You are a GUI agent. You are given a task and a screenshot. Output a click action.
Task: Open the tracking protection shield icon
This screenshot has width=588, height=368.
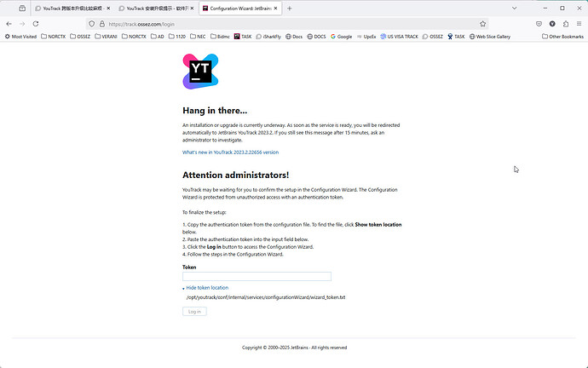(x=91, y=24)
